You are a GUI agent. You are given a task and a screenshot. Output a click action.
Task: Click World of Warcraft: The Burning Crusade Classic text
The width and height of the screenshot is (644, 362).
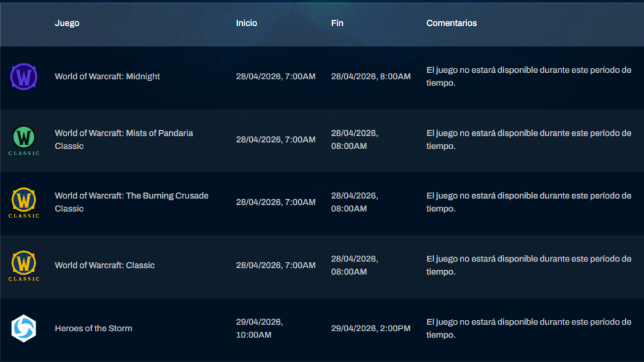(x=131, y=202)
